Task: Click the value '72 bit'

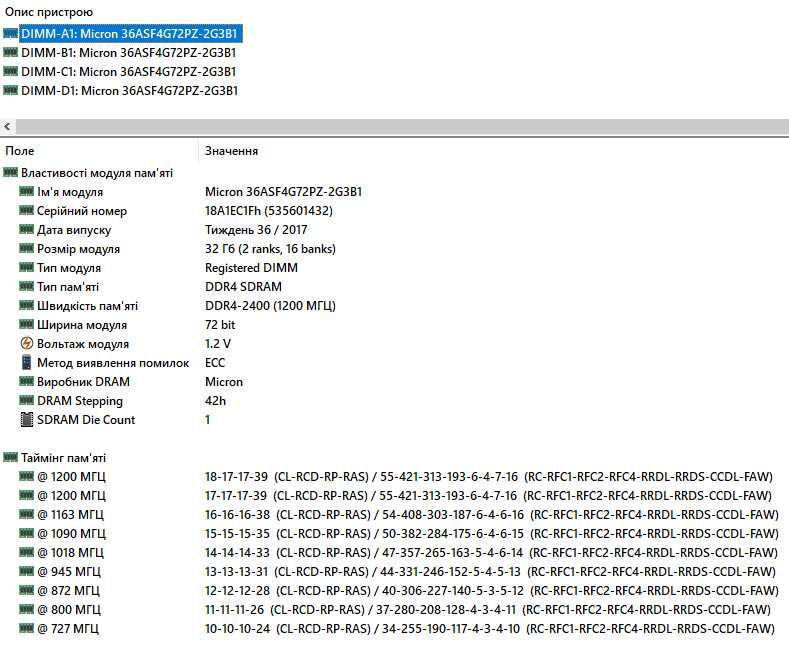Action: (x=220, y=325)
